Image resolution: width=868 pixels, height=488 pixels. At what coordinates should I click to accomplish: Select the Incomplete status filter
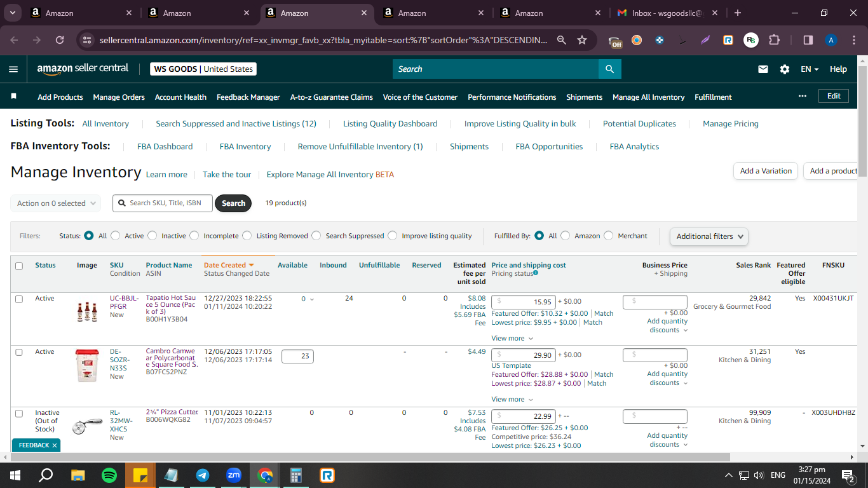194,236
